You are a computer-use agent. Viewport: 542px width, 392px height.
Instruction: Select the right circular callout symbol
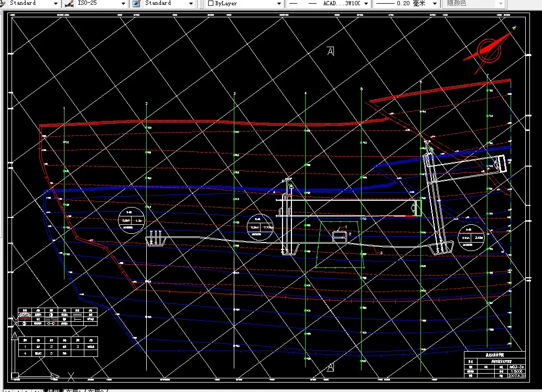pos(471,238)
